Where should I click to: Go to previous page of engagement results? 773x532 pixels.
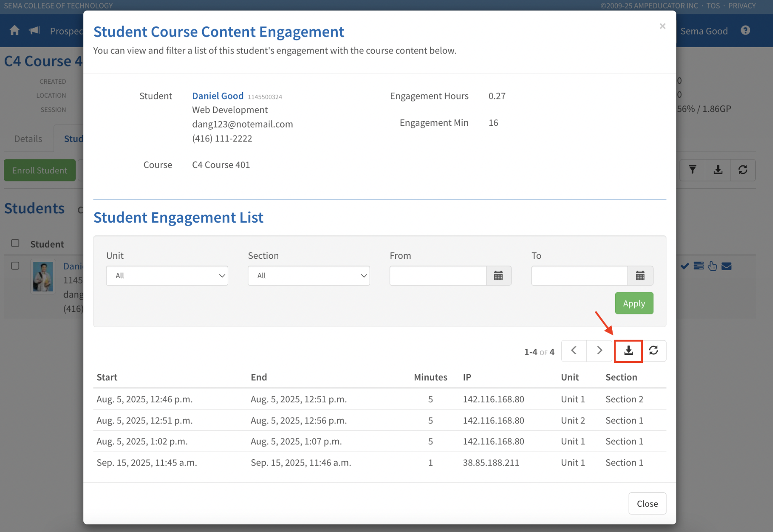click(574, 351)
